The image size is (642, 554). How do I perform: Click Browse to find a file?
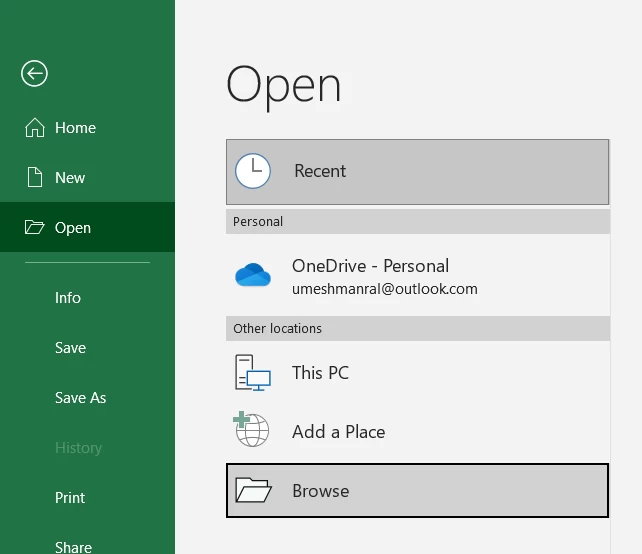pyautogui.click(x=418, y=490)
